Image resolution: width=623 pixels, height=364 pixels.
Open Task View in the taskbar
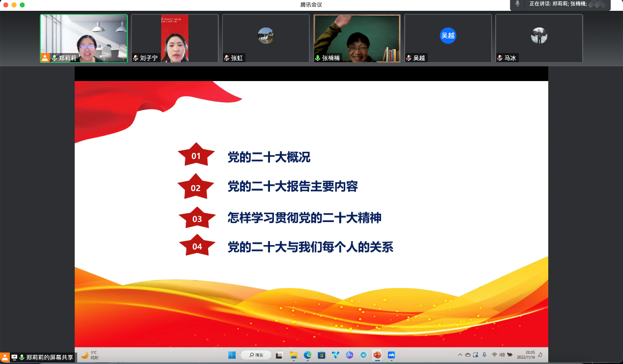tap(279, 355)
